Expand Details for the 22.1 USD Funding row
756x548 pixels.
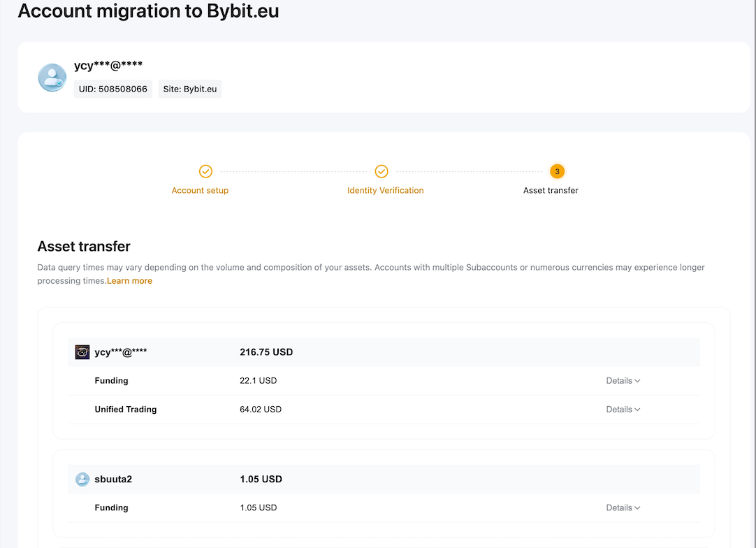click(x=623, y=381)
